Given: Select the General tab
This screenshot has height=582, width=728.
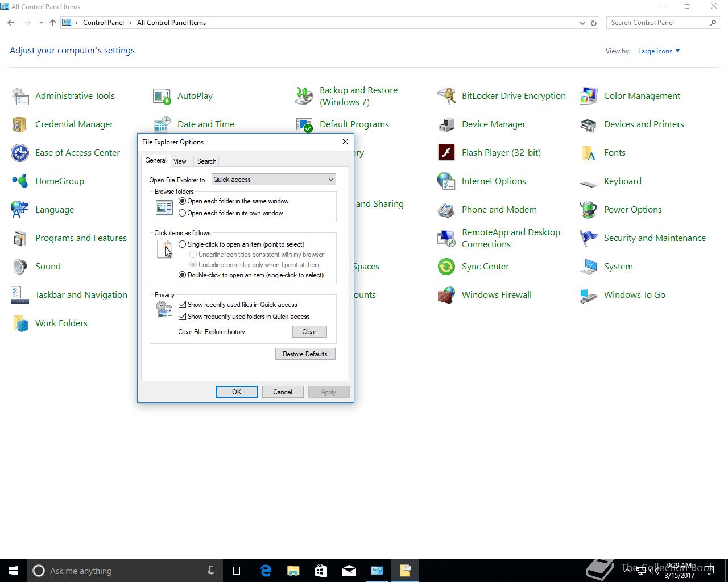Looking at the screenshot, I should 156,160.
